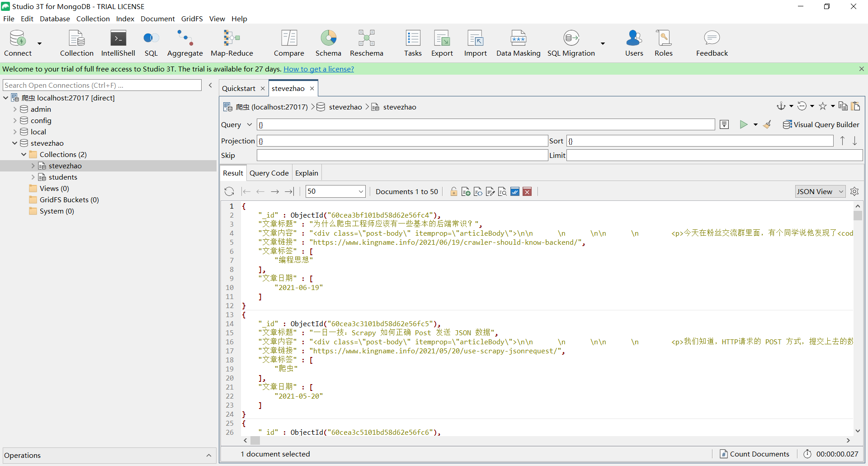View document with the magnifier-document icon
Image resolution: width=868 pixels, height=466 pixels.
[x=502, y=192]
